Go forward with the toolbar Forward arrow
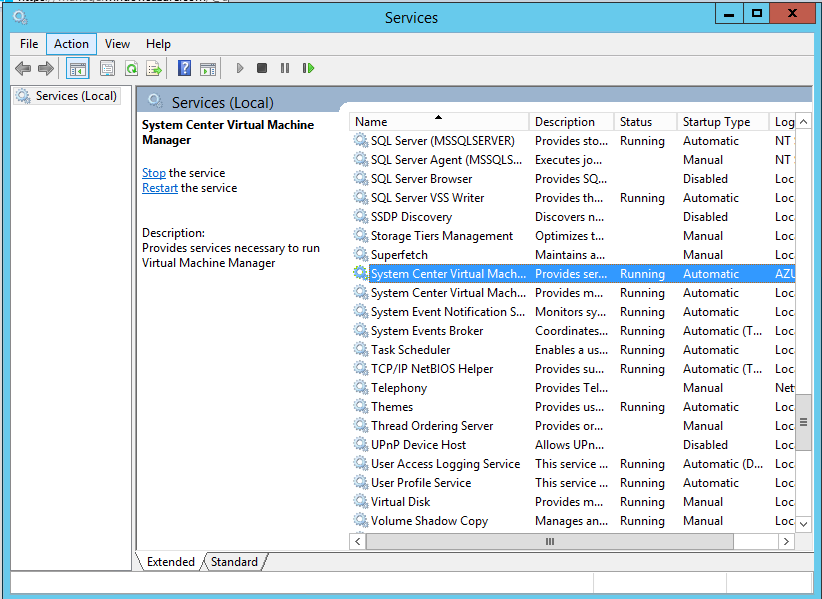This screenshot has width=822, height=599. click(46, 68)
